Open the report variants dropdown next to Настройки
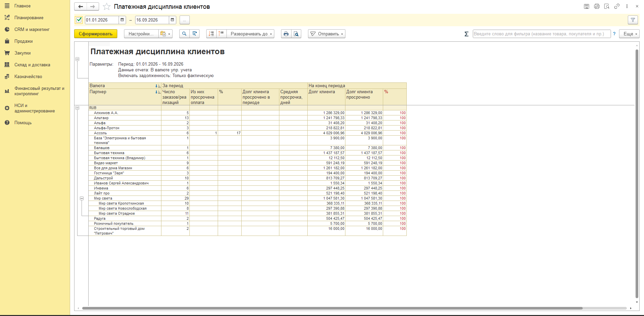Viewport: 644px width, 316px height. pyautogui.click(x=165, y=34)
